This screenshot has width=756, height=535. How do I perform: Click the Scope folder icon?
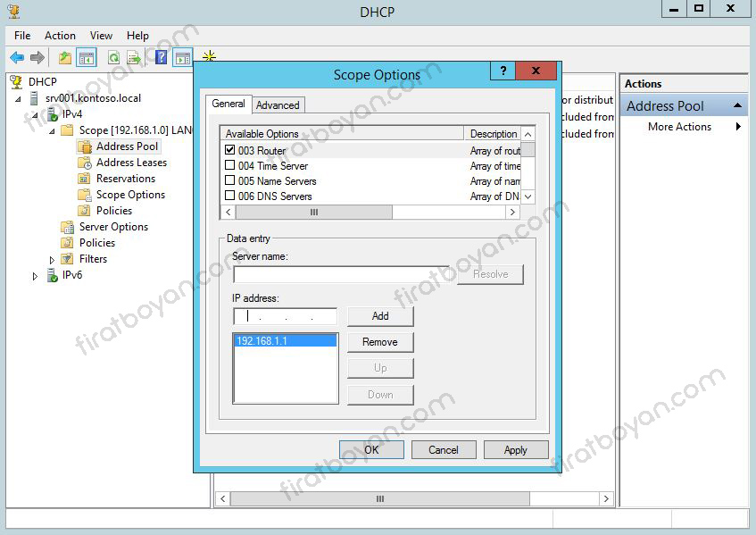pyautogui.click(x=67, y=130)
